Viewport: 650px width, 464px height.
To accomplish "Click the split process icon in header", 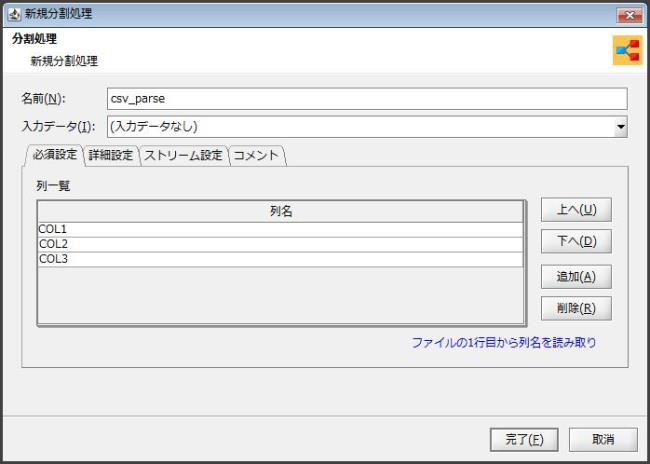I will (x=627, y=52).
